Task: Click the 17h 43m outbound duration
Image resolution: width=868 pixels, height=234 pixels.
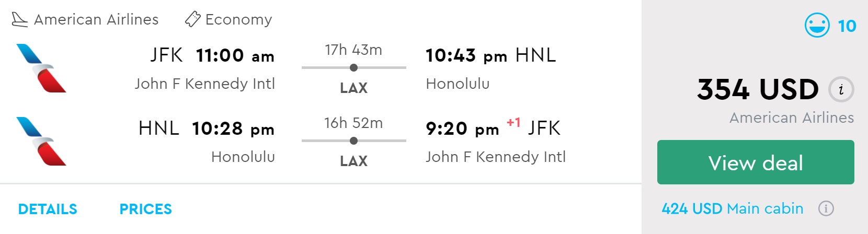Action: 353,50
